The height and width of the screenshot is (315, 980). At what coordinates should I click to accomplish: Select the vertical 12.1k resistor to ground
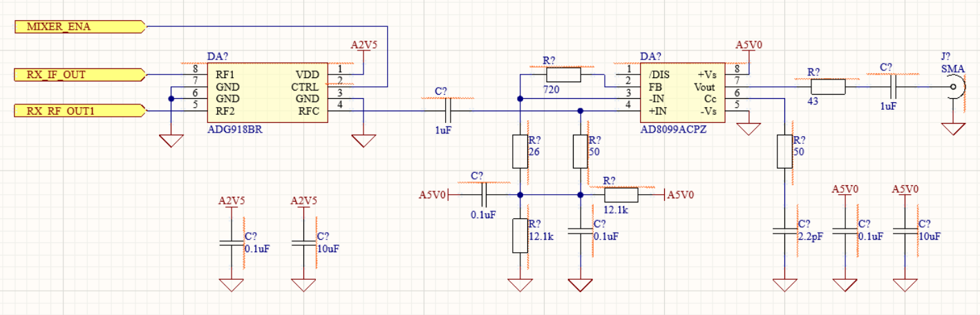tap(520, 235)
